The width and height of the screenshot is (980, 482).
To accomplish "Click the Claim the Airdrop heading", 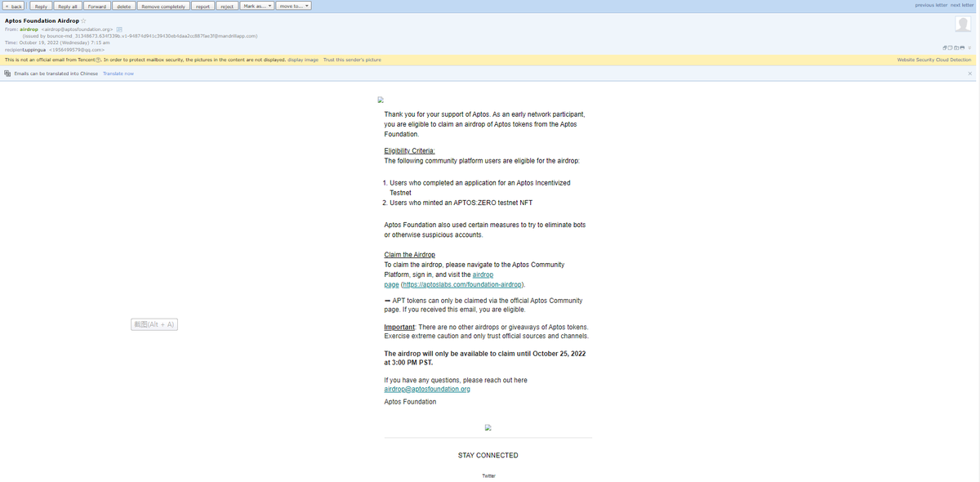I will 409,255.
